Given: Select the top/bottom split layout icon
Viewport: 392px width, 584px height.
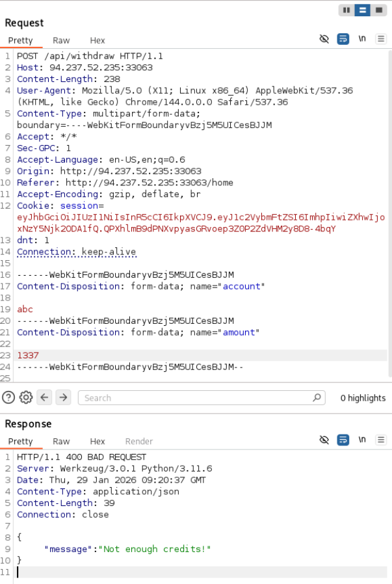Looking at the screenshot, I should coord(363,10).
